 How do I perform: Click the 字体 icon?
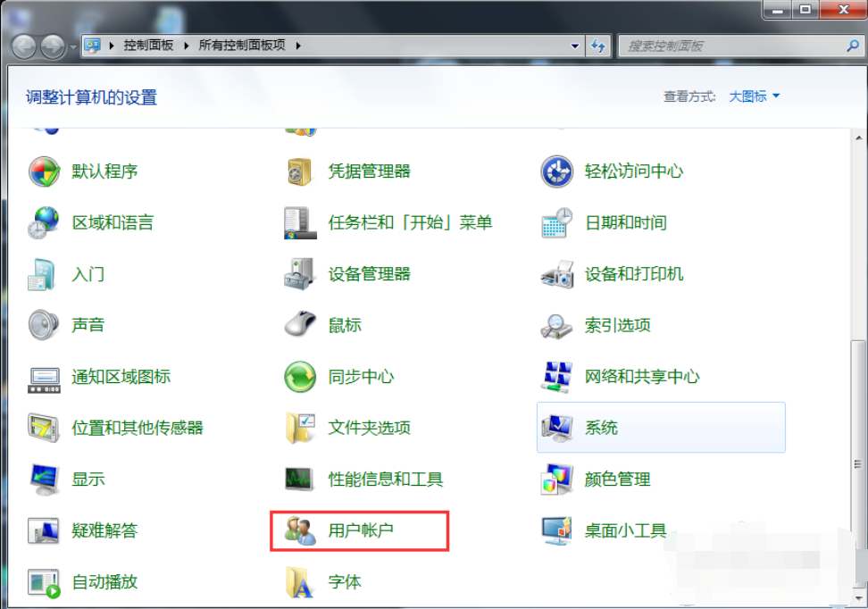coord(298,581)
